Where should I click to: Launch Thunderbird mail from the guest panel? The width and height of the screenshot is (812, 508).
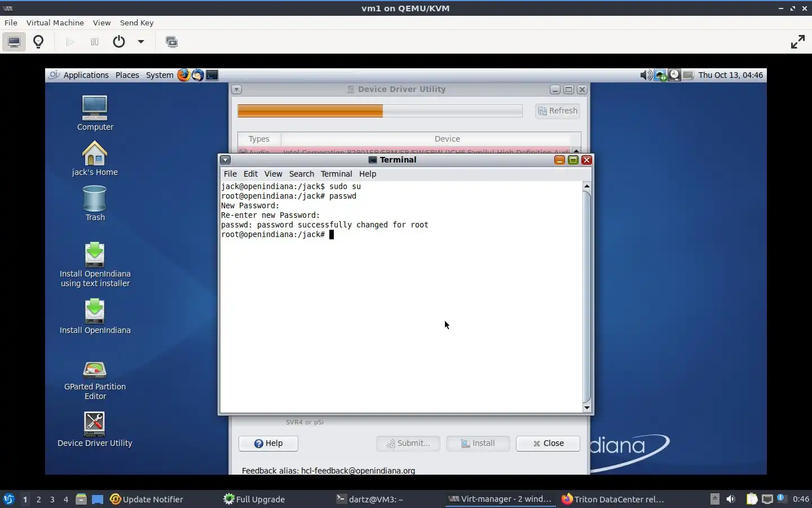197,75
